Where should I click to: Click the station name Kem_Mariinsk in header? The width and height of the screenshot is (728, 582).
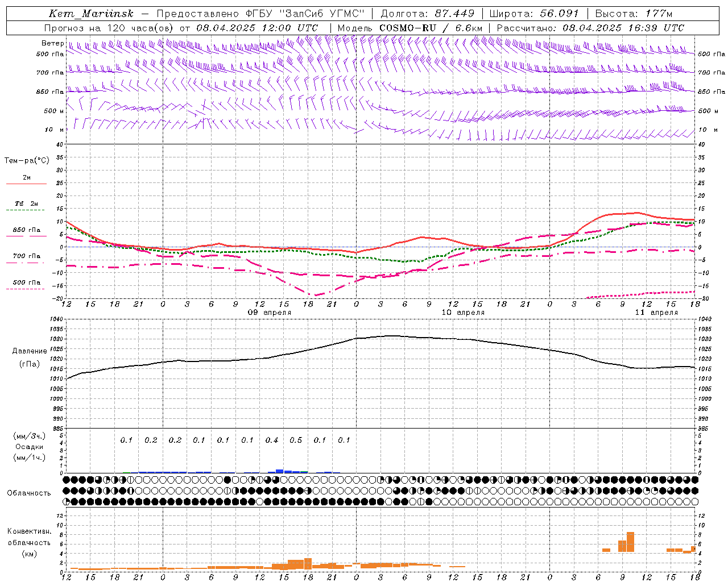click(x=91, y=14)
